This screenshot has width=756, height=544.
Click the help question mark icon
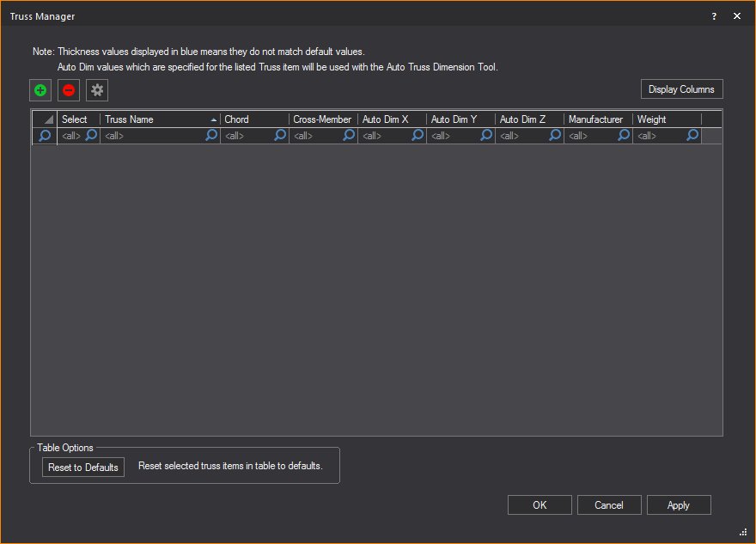coord(714,16)
